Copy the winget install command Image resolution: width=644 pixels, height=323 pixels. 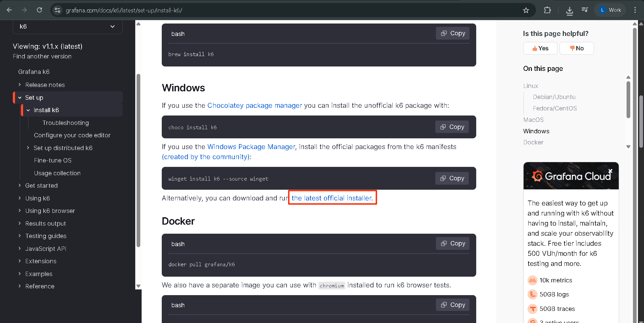(452, 178)
